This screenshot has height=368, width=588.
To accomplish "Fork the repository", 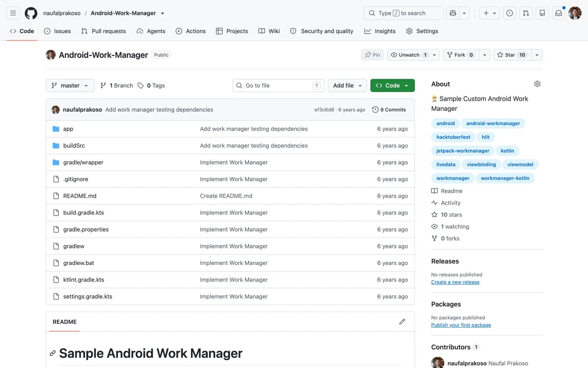I will coord(461,55).
